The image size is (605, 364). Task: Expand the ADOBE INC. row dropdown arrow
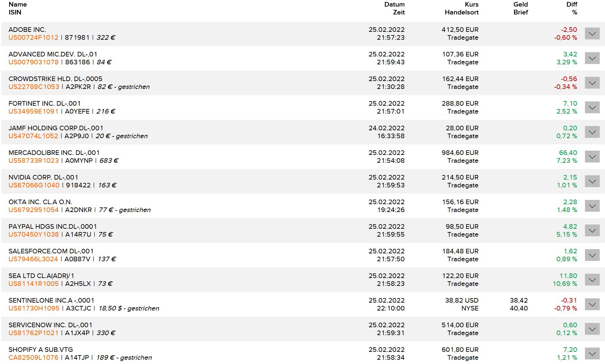pyautogui.click(x=592, y=33)
